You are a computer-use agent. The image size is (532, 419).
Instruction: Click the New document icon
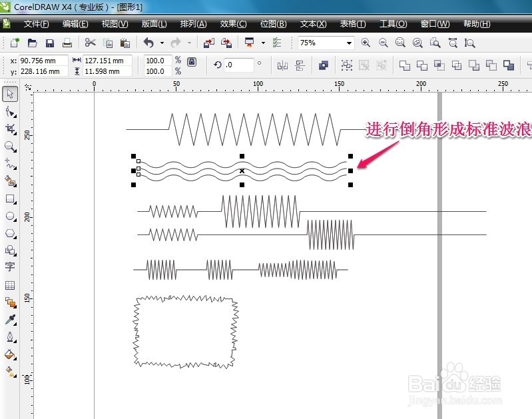click(15, 43)
